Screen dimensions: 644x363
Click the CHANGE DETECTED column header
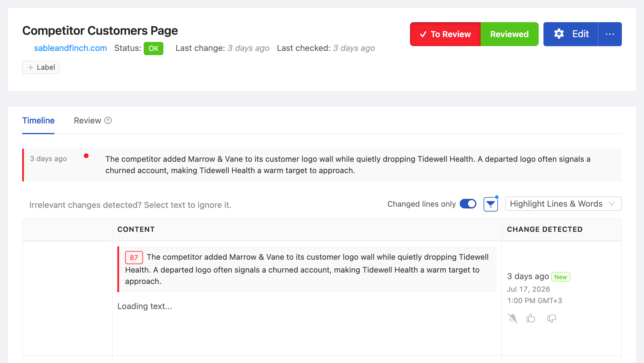point(545,229)
